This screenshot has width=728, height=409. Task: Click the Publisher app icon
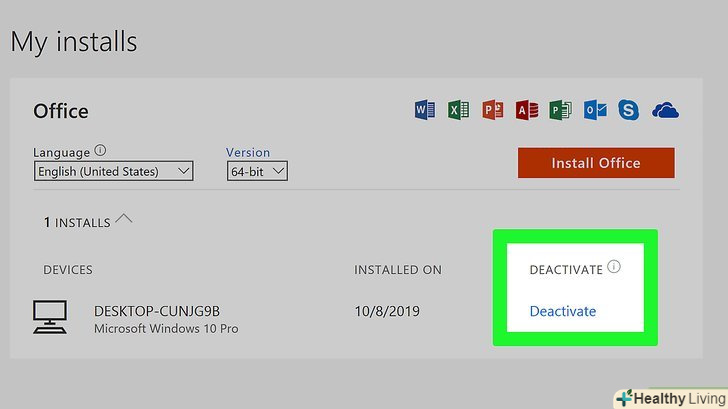point(560,110)
